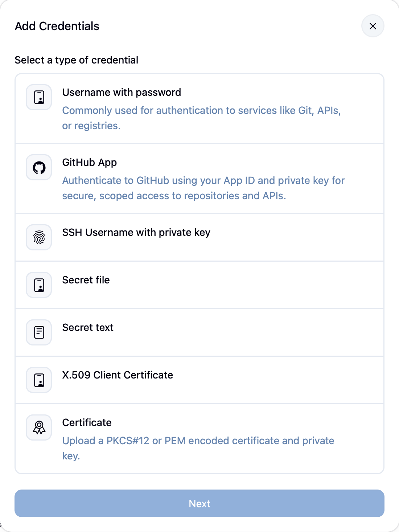Viewport: 399px width, 532px height.
Task: Click the Secret file badge icon
Action: 38,285
